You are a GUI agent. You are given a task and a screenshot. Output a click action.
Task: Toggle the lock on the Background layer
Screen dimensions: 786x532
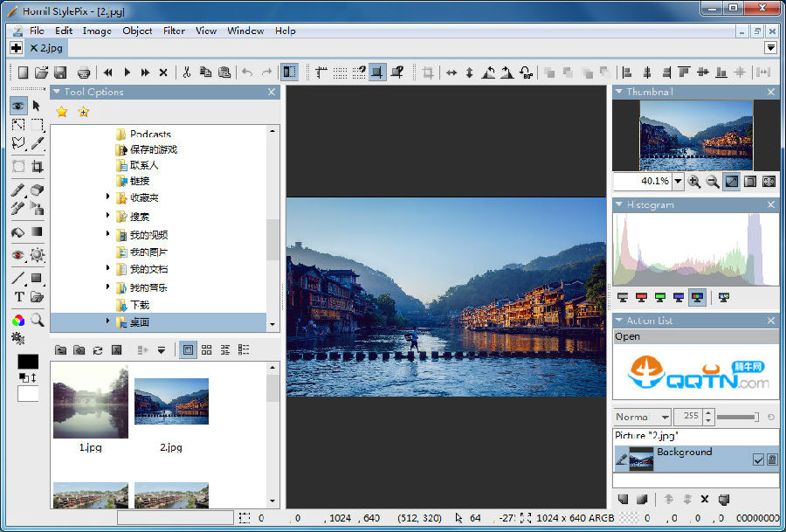pyautogui.click(x=771, y=459)
